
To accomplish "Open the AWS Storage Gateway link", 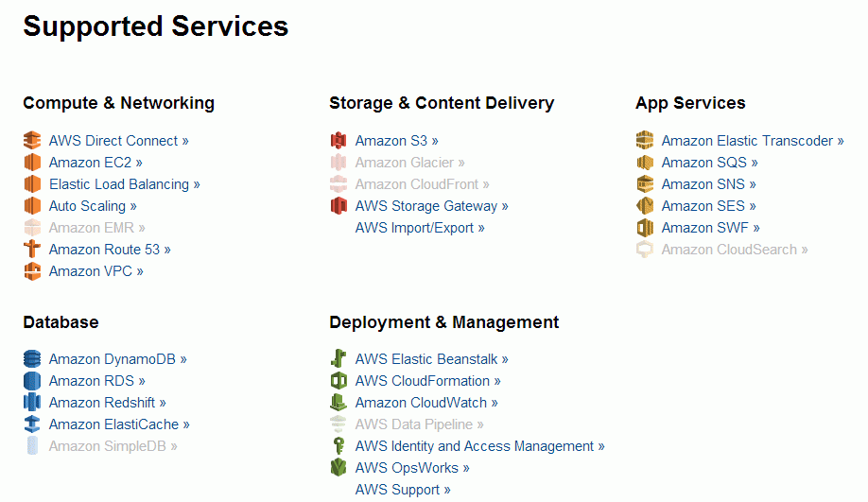I will [x=432, y=206].
